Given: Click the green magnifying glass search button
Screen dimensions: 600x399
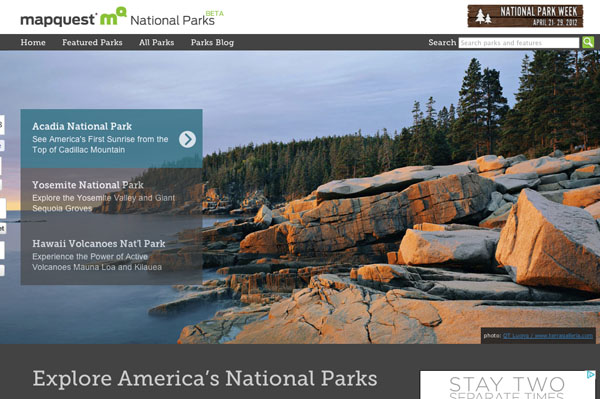Looking at the screenshot, I should tap(588, 42).
